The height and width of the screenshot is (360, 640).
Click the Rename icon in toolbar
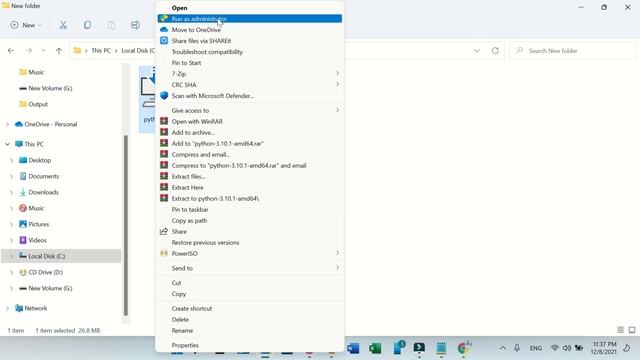(135, 25)
